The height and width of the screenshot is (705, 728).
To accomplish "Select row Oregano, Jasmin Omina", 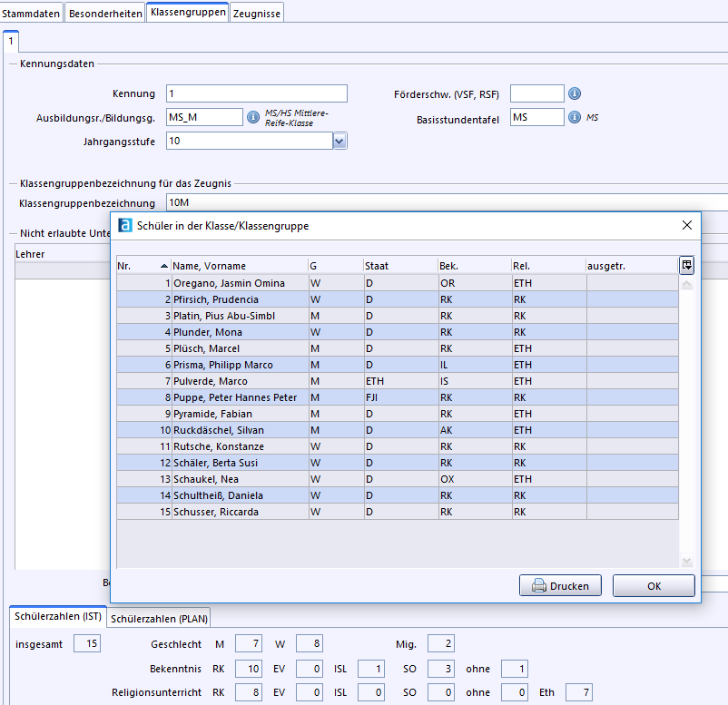I will tap(398, 283).
